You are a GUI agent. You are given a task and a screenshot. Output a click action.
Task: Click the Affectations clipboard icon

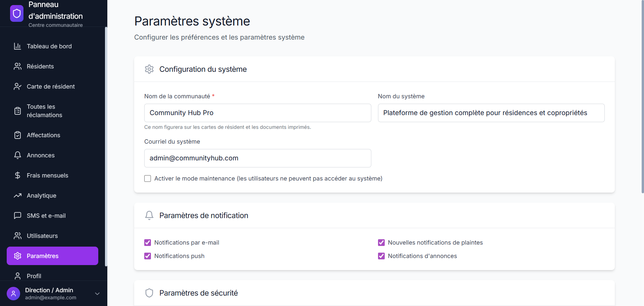pos(18,135)
